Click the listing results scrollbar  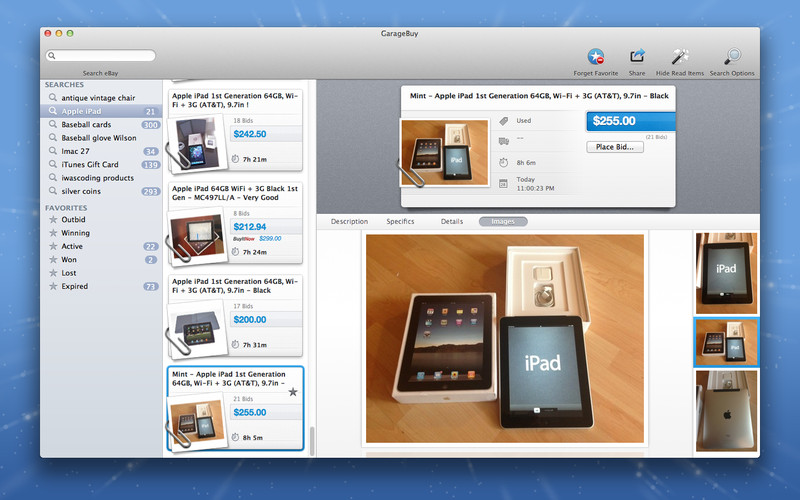pos(312,440)
